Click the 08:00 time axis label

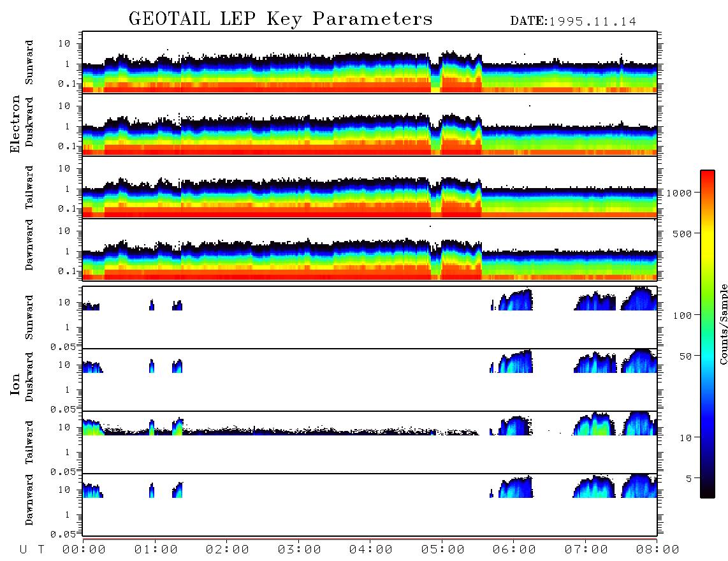[x=658, y=550]
